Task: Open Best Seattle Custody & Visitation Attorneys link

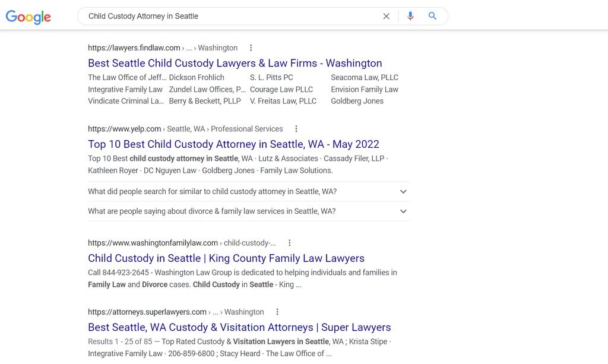Action: [239, 327]
